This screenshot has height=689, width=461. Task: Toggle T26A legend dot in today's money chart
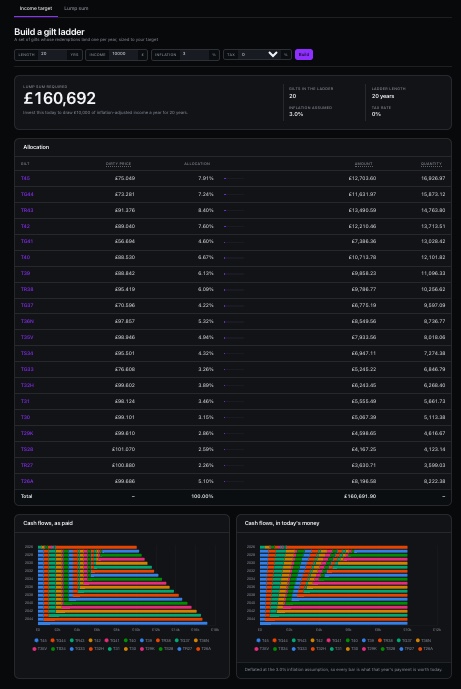[x=420, y=649]
